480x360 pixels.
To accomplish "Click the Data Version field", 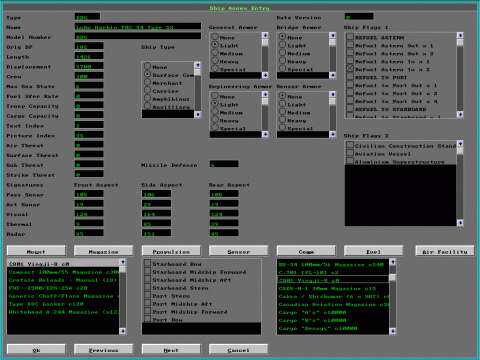I will pyautogui.click(x=359, y=17).
